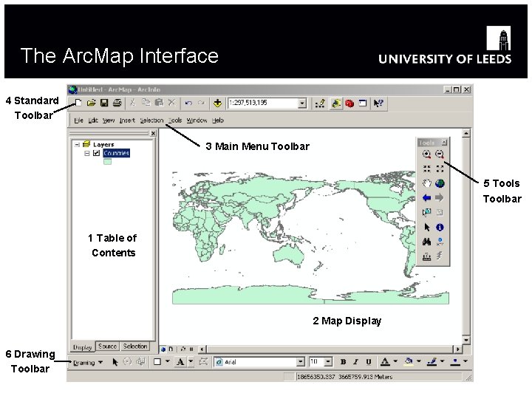This screenshot has width=532, height=399.
Task: Switch to the Source tab
Action: [108, 346]
